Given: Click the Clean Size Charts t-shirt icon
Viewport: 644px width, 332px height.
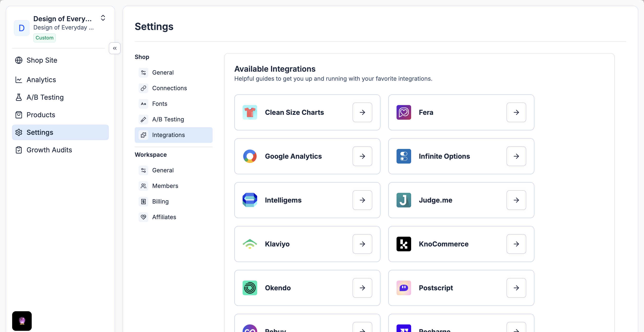Looking at the screenshot, I should click(249, 112).
